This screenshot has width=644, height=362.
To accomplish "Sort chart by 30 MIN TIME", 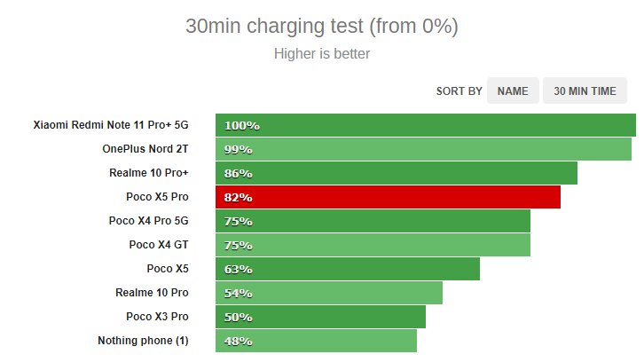I will coord(585,90).
